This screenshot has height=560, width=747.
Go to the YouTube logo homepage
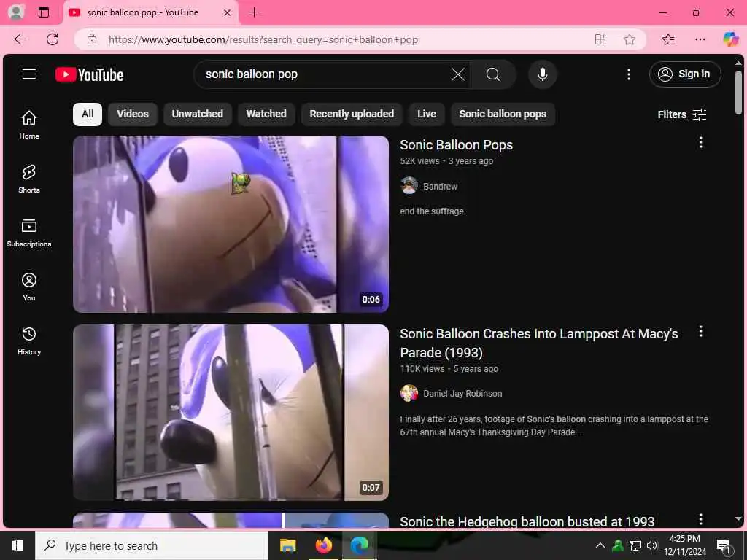90,75
